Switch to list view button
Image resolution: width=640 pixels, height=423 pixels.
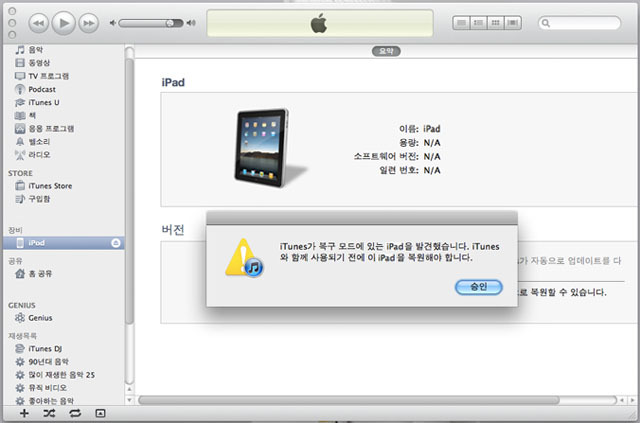click(x=461, y=23)
